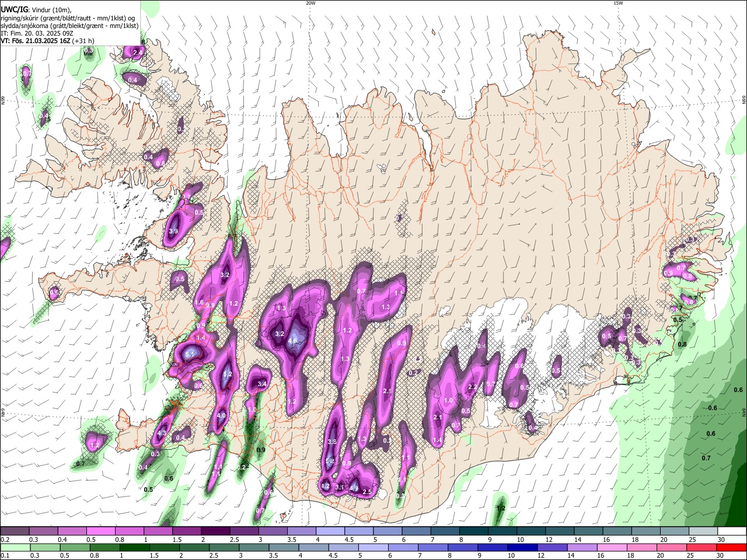Click the 5.1 snowfall maximum label
Viewport: 747px width, 560px height.
coord(190,353)
